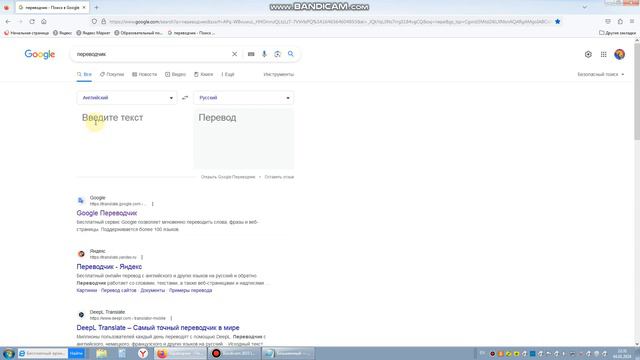Close the 'переводчик - Поиск в Google' tab
Image resolution: width=640 pixels, height=360 pixels.
click(84, 7)
